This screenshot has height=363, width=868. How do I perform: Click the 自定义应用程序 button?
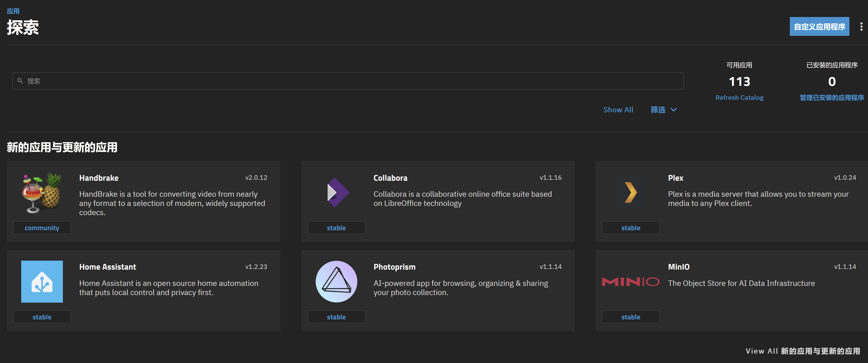pyautogui.click(x=819, y=26)
